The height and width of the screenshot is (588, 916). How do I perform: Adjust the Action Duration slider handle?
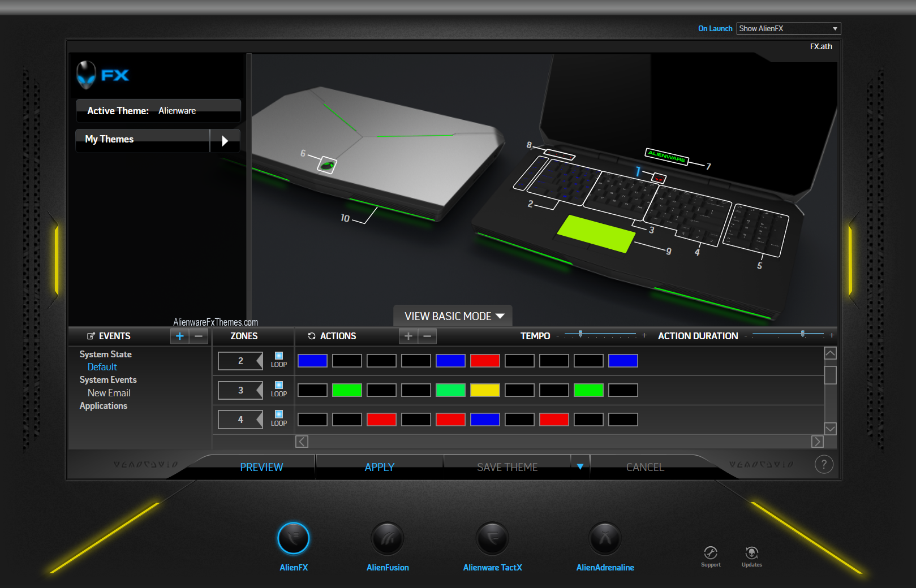point(803,334)
